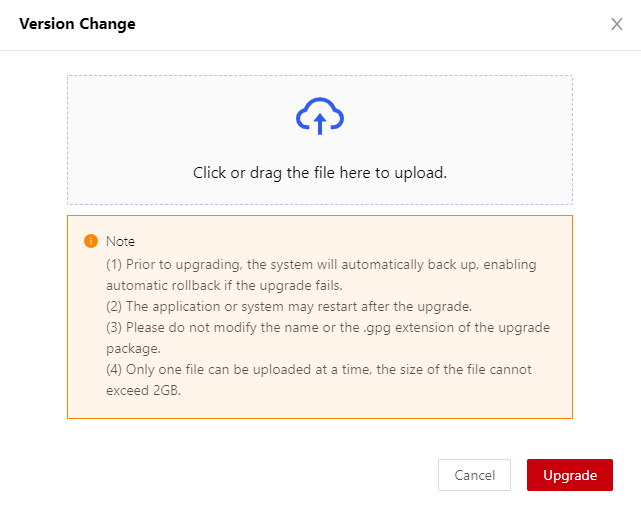Click the word 'package.' in the note
Screen dimensions: 641x509
pyautogui.click(x=133, y=349)
